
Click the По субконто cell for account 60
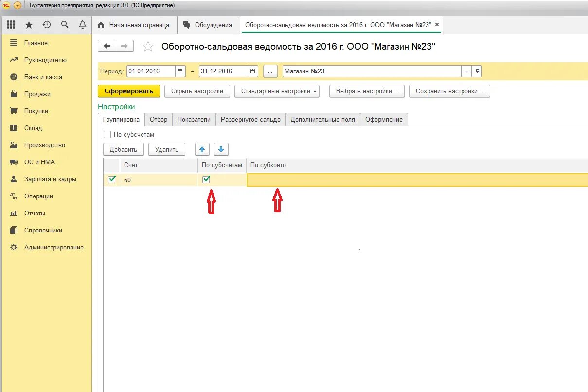point(417,180)
